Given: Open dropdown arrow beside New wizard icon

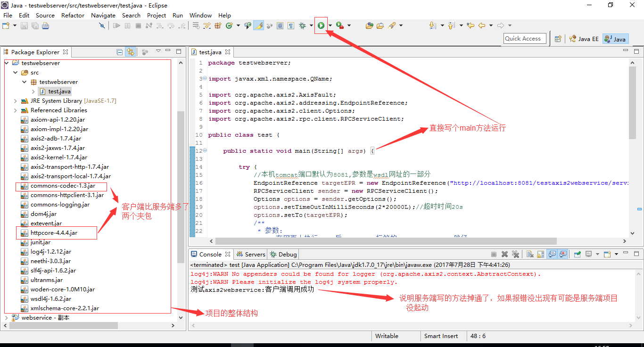Looking at the screenshot, I should (x=15, y=25).
